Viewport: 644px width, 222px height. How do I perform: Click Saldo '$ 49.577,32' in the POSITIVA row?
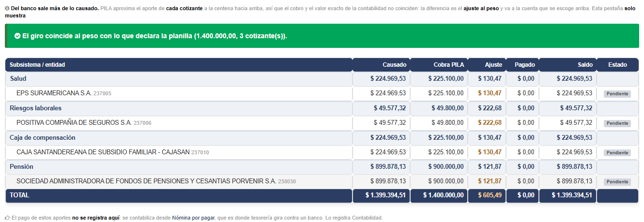576,122
